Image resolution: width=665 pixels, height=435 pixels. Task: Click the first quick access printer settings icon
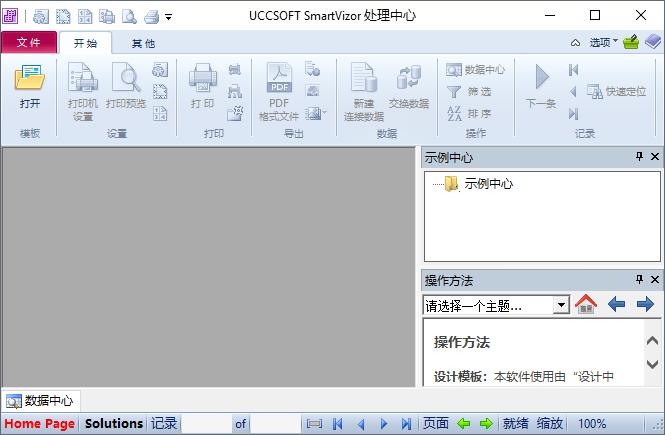(x=41, y=17)
